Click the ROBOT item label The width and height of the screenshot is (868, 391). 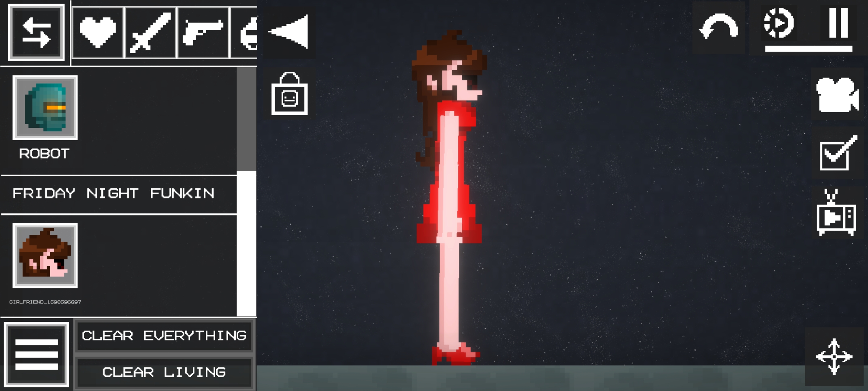44,154
